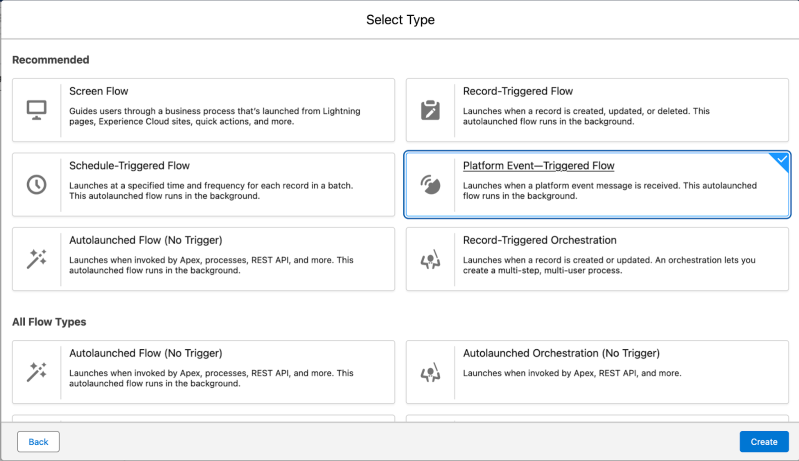Viewport: 799px width, 461px height.
Task: Click description 'Launches at a specified time and frequency'
Action: pos(211,191)
